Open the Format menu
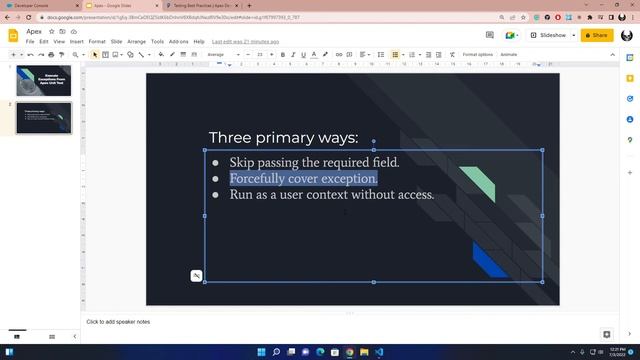640x360 pixels. 97,42
